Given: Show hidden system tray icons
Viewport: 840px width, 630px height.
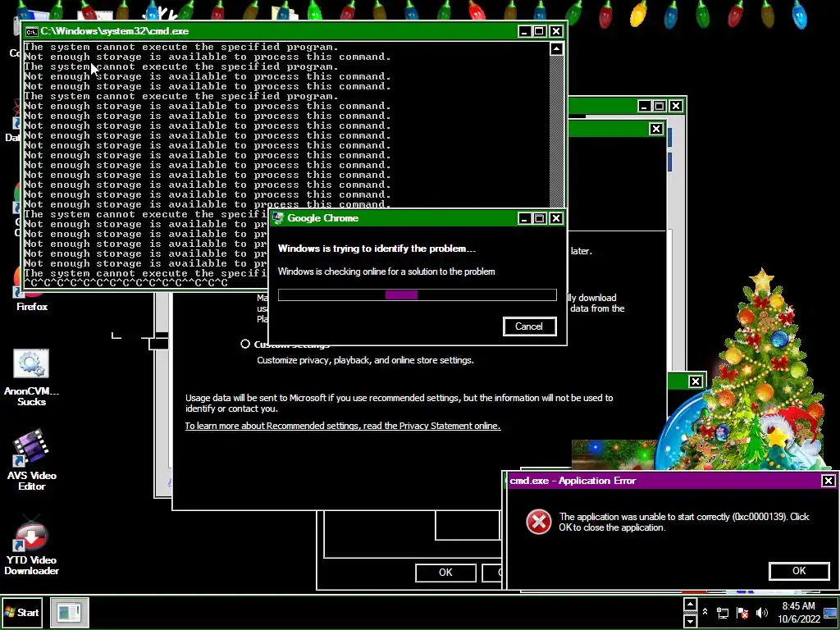Looking at the screenshot, I should pyautogui.click(x=705, y=612).
